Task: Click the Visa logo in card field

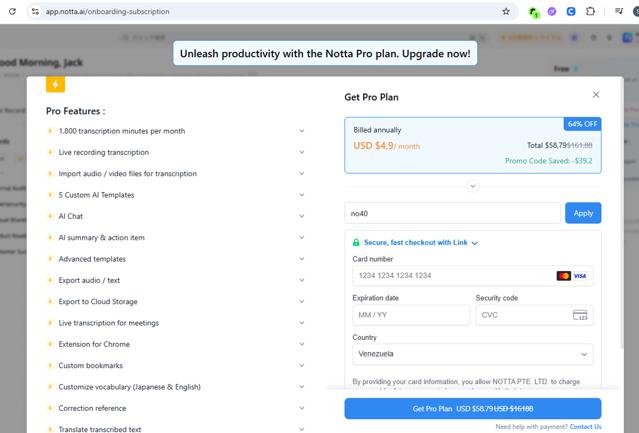Action: point(580,276)
